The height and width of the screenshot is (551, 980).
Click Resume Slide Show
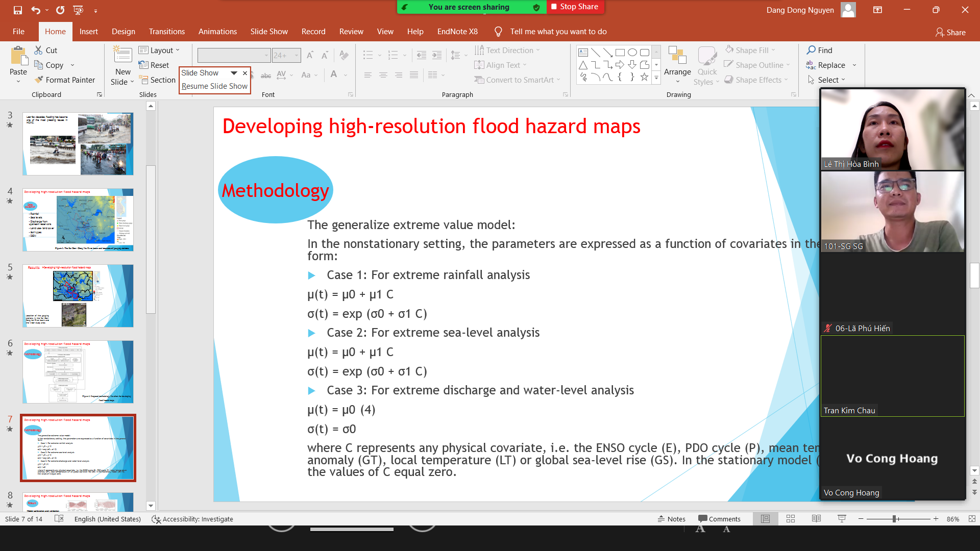point(214,86)
